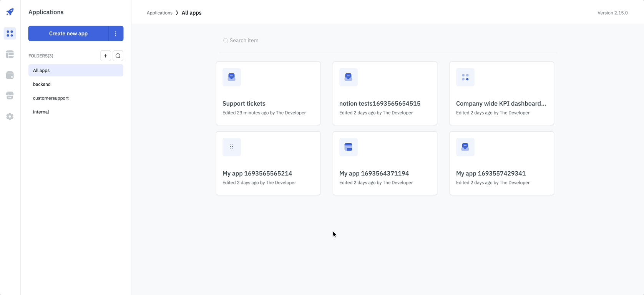Add a new folder with plus icon
This screenshot has height=295, width=644.
(x=106, y=56)
